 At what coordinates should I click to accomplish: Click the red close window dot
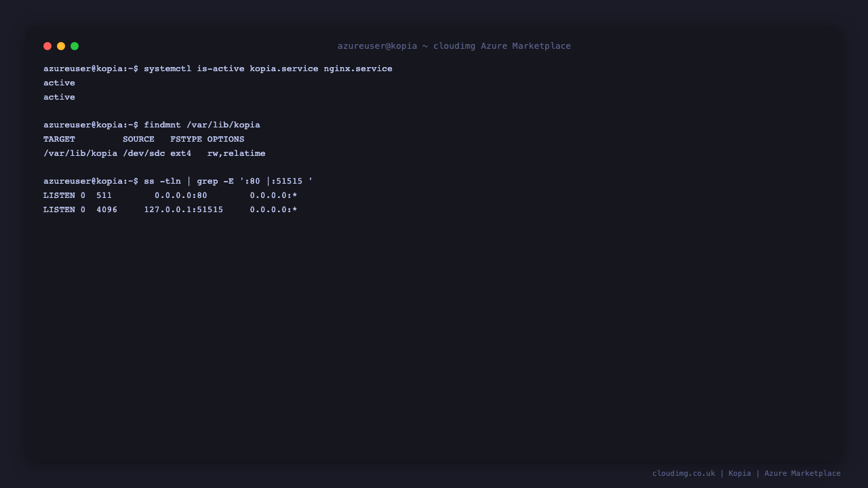47,46
